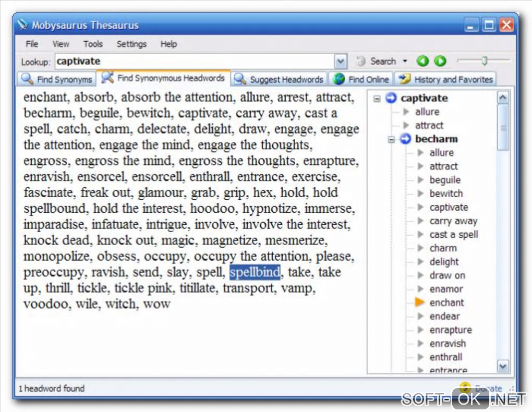The image size is (532, 412).
Task: Select allure under captivate in tree
Action: (x=427, y=112)
